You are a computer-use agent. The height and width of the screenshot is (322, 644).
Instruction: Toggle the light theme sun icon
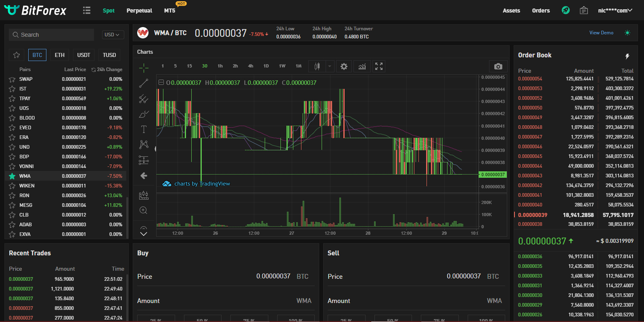(627, 33)
